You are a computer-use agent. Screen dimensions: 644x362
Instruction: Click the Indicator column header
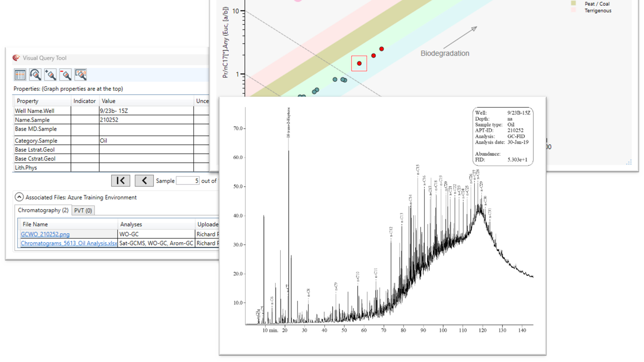click(x=85, y=101)
